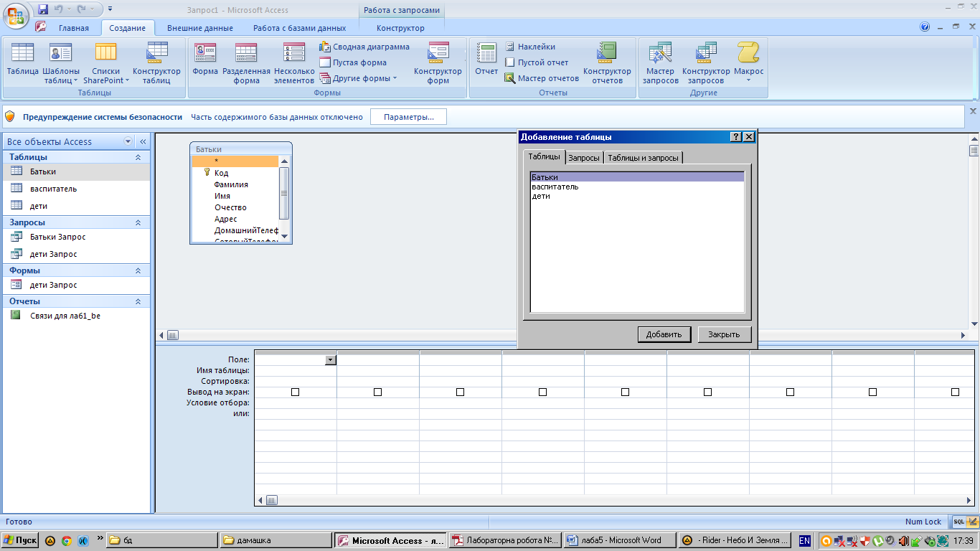The image size is (980, 551).
Task: Toggle fifth Вывод на экран checkbox
Action: pyautogui.click(x=625, y=392)
